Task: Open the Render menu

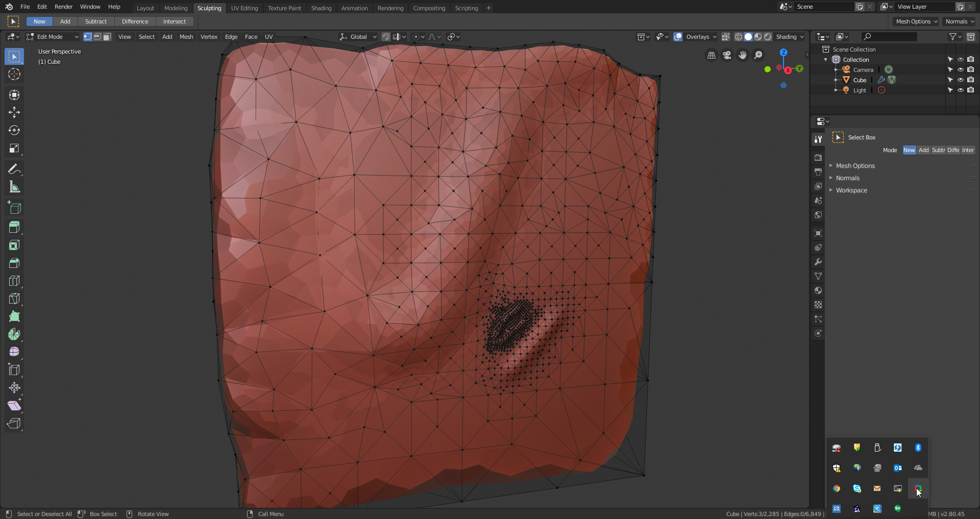Action: pyautogui.click(x=63, y=7)
